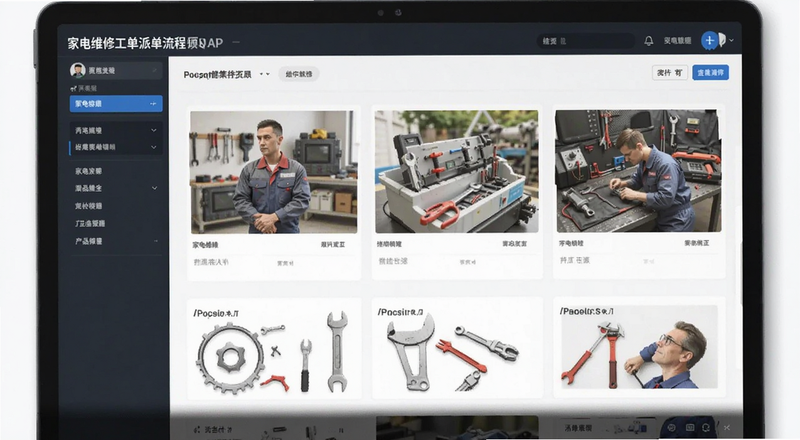Click the gray subtitle in the toolbox card footer
Image resolution: width=800 pixels, height=440 pixels.
393,261
